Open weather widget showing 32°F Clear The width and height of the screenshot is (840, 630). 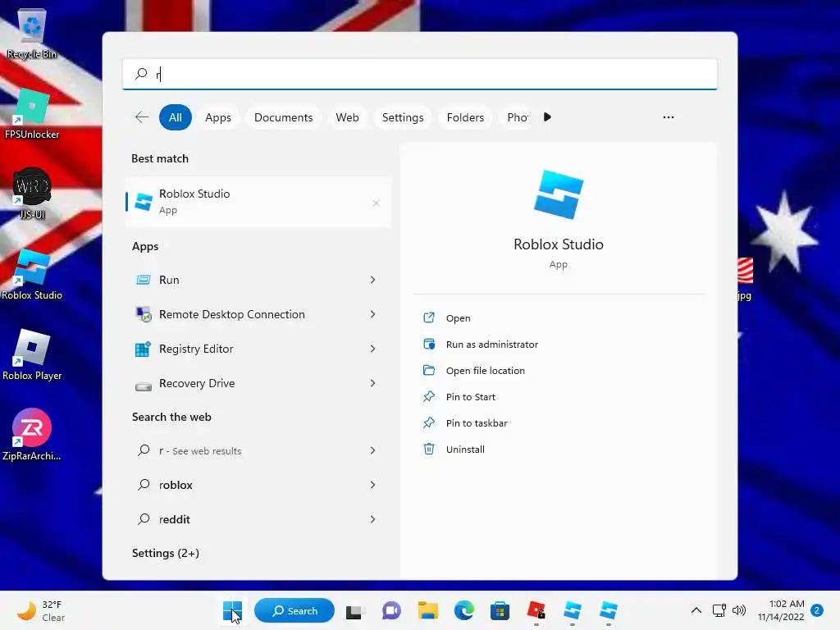41,610
